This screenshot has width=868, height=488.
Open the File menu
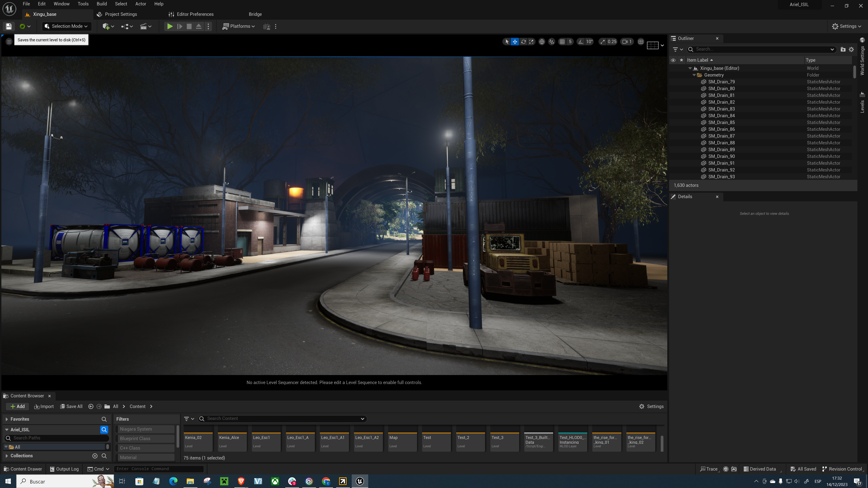(x=26, y=4)
